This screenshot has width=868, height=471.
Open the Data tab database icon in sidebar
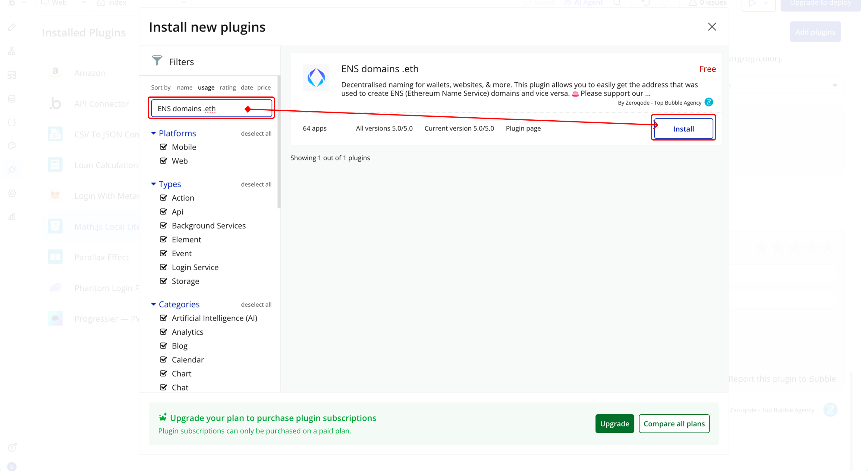[12, 98]
